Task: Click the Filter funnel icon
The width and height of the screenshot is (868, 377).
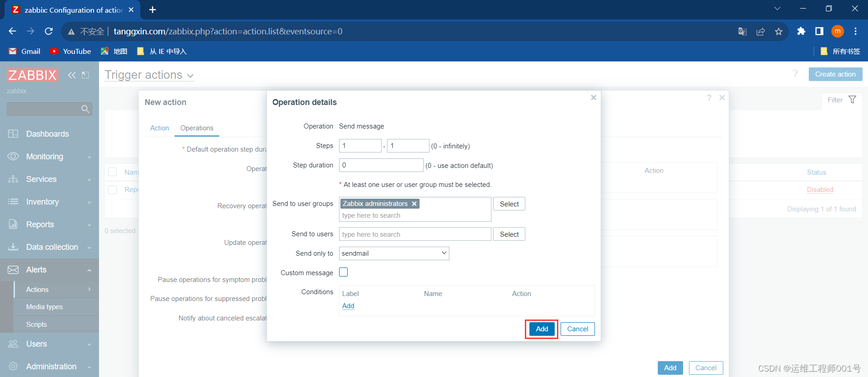Action: (852, 100)
